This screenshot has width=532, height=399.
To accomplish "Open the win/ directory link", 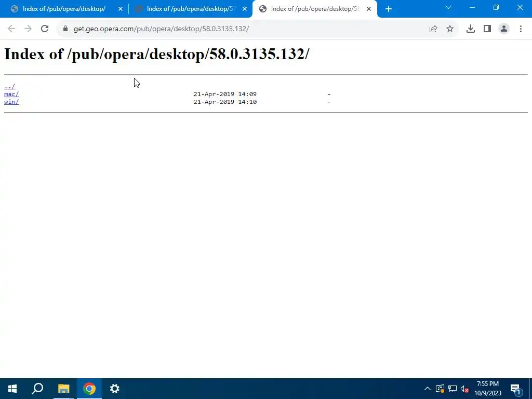I will point(11,102).
